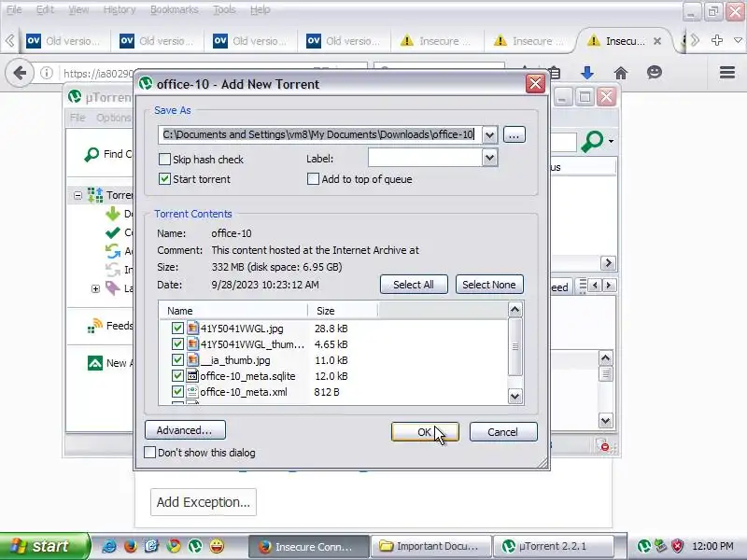
Task: Open the Label combo box dropdown
Action: (x=489, y=158)
